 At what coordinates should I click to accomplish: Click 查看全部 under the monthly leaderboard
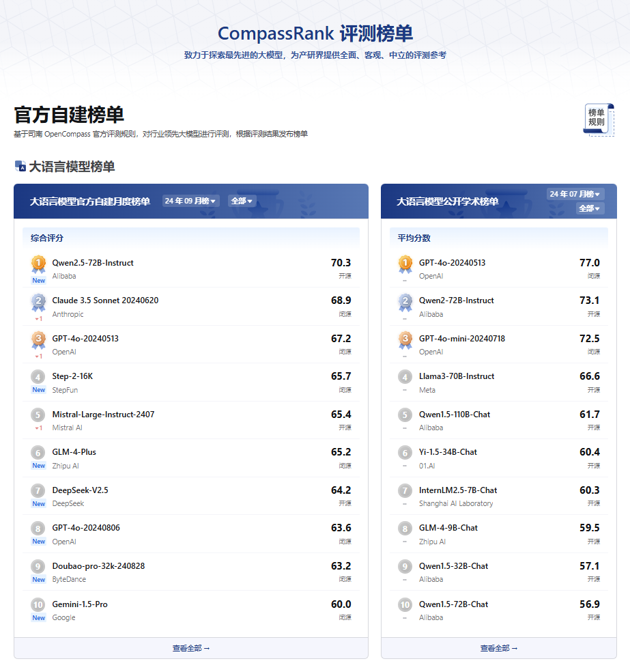[x=190, y=647]
